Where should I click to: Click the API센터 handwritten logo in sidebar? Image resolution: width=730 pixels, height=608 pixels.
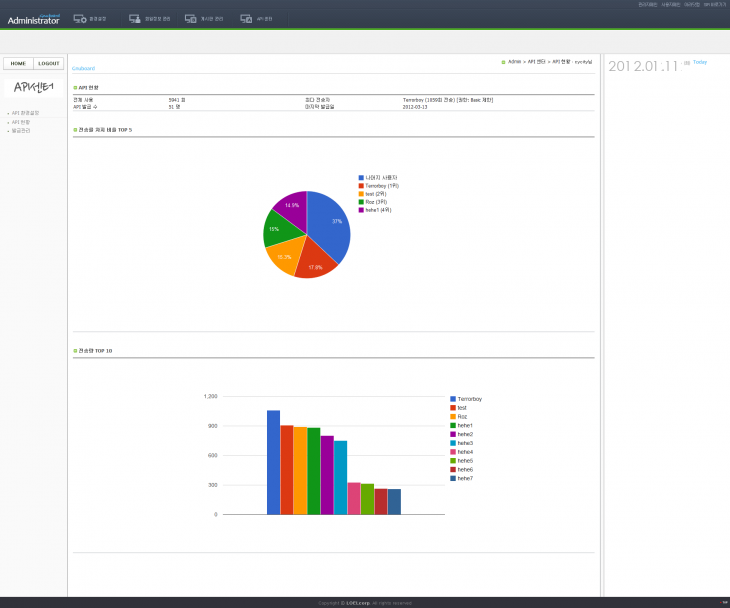(33, 87)
